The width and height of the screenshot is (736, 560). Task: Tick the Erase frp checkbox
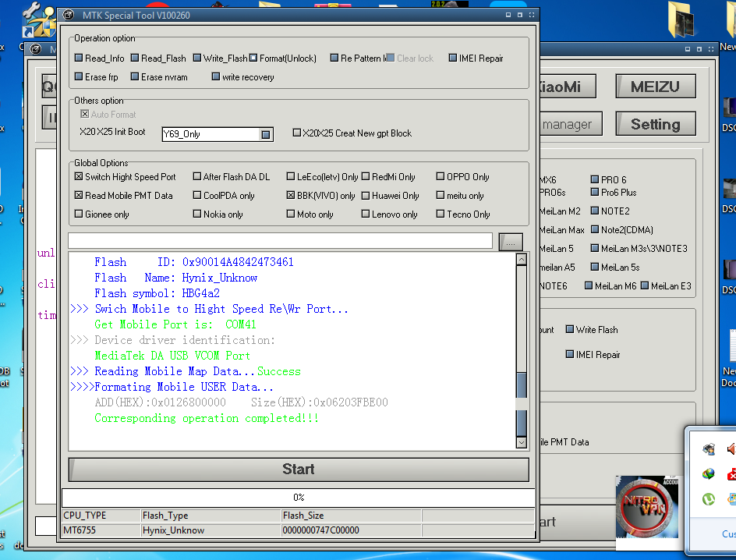click(x=79, y=77)
